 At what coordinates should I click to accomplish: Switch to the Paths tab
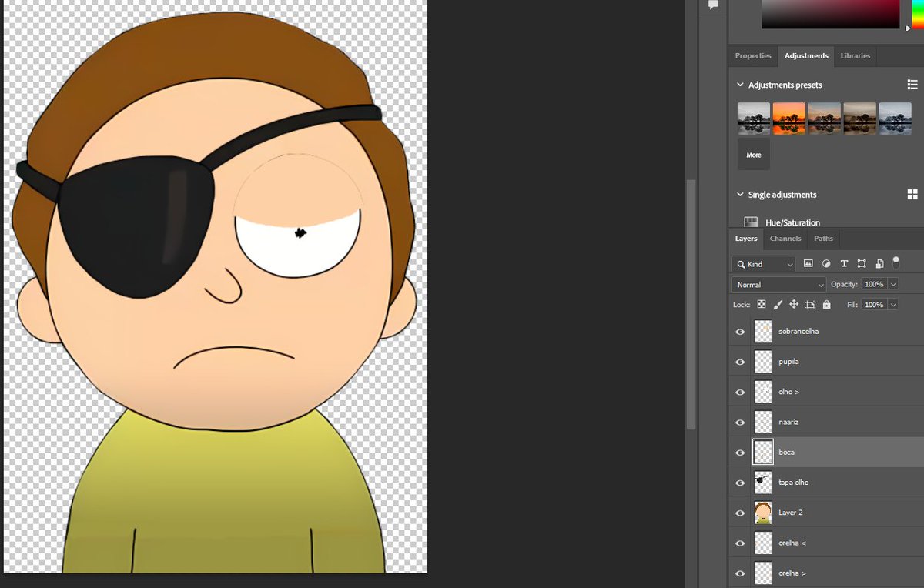coord(823,239)
